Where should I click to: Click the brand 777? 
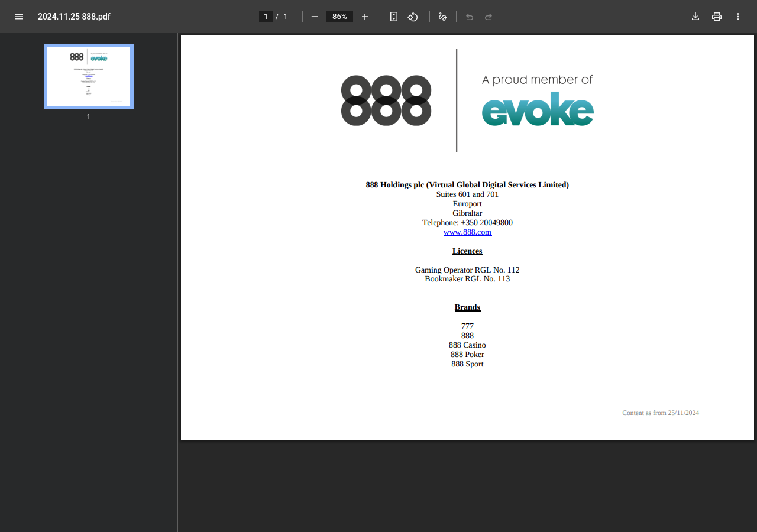click(x=467, y=326)
